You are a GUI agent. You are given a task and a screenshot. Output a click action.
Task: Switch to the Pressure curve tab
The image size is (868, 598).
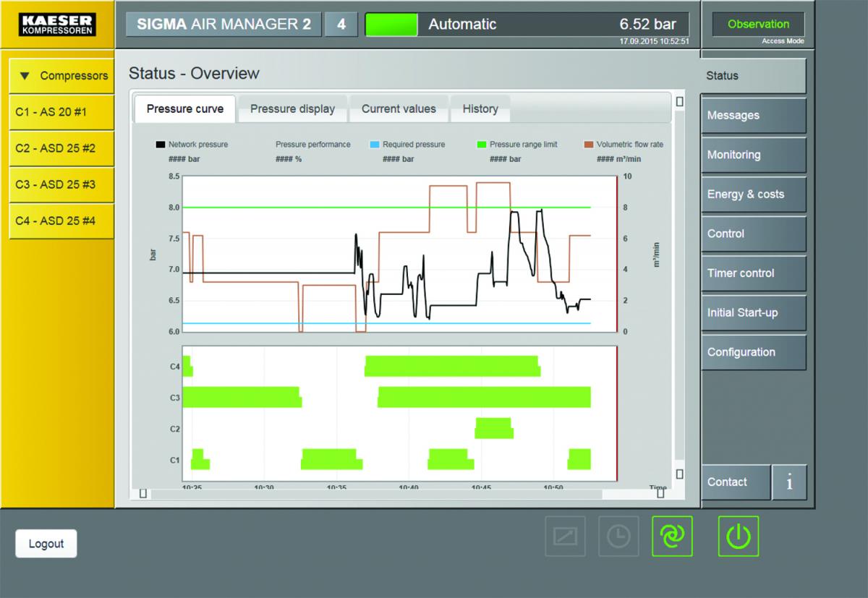[x=185, y=109]
